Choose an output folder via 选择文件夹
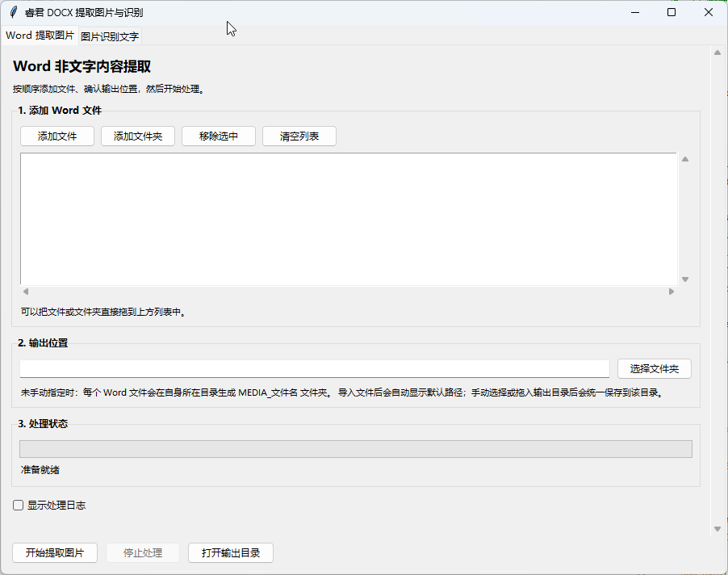Image resolution: width=728 pixels, height=575 pixels. coord(655,369)
